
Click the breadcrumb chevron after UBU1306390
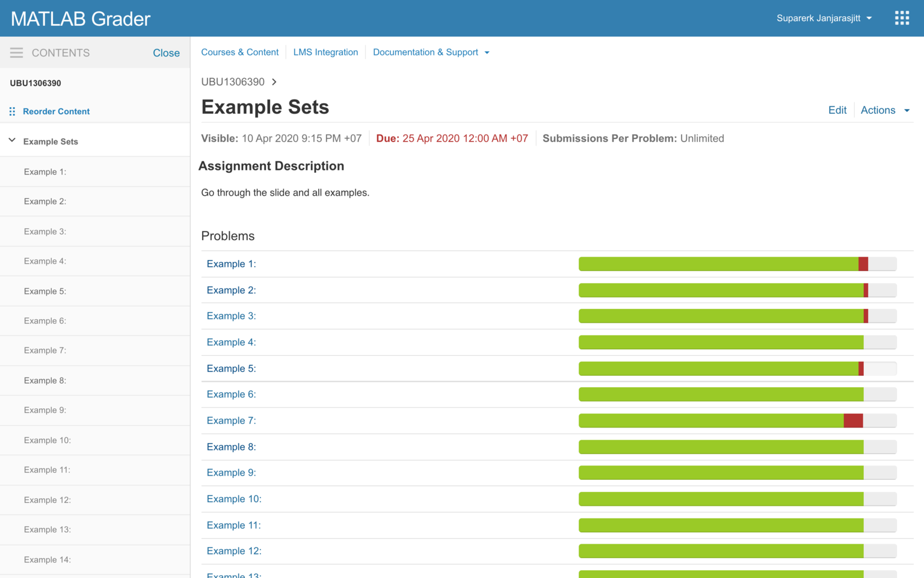pyautogui.click(x=274, y=82)
